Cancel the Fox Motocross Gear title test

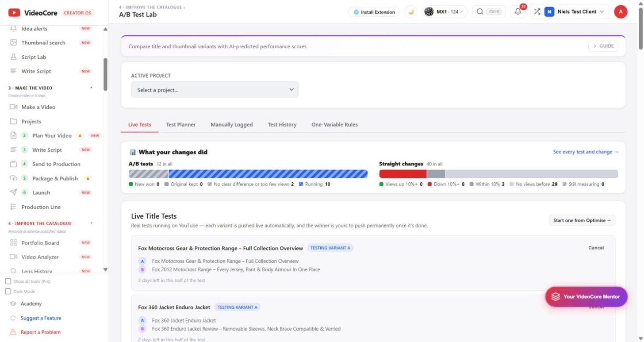[596, 248]
